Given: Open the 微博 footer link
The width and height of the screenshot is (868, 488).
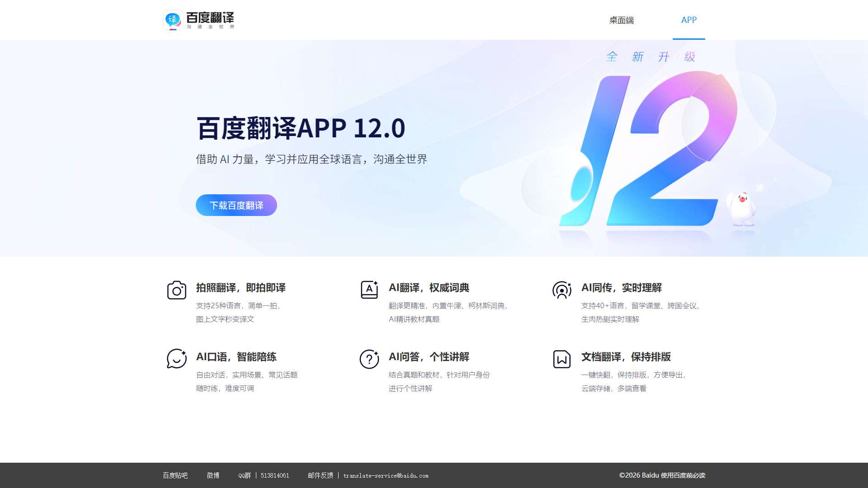Looking at the screenshot, I should point(213,475).
